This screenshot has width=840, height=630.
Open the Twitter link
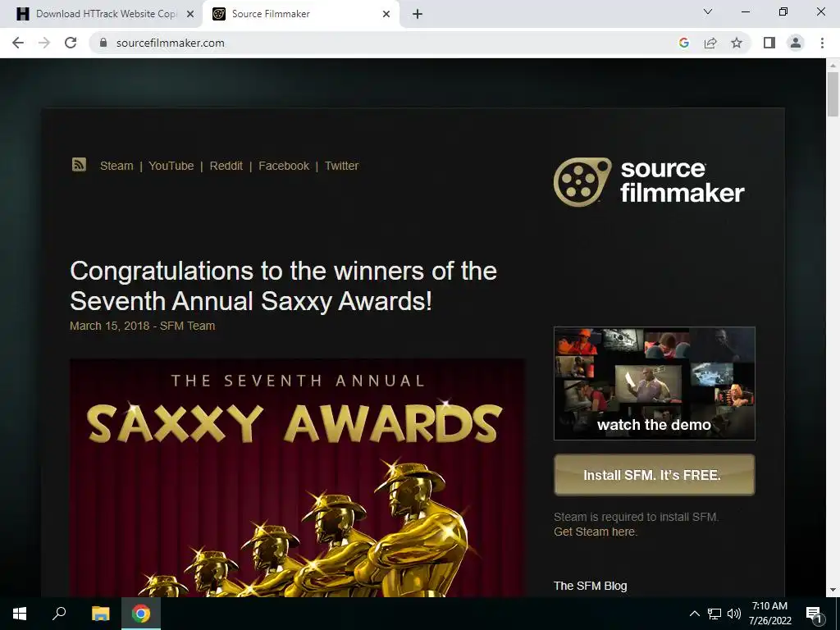pyautogui.click(x=341, y=166)
